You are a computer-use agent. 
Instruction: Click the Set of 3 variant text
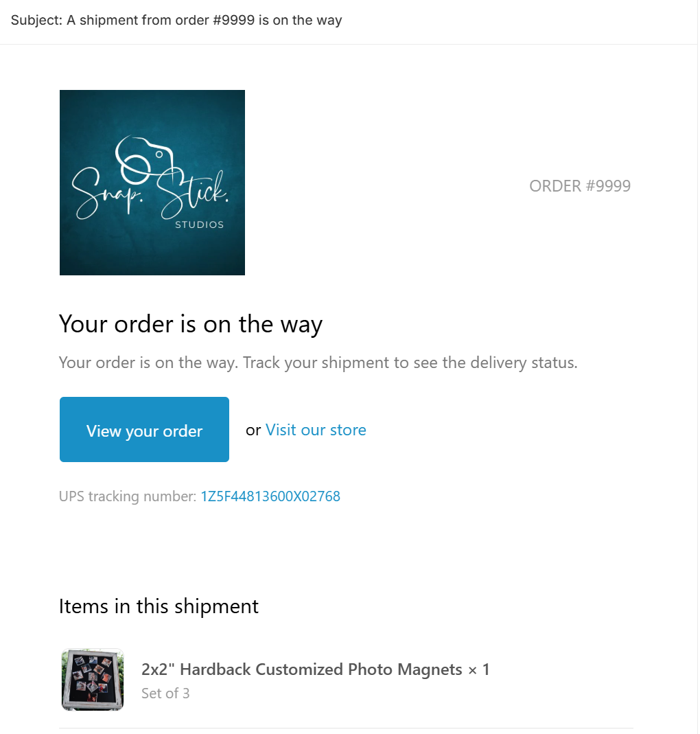pyautogui.click(x=165, y=693)
